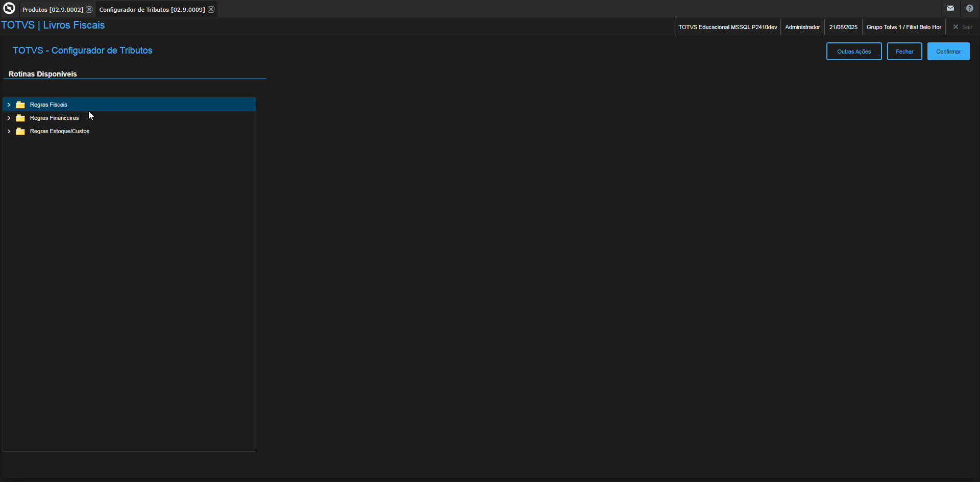This screenshot has width=980, height=482.
Task: Click Grupo Totvs 1 / Filial Belo Hor
Action: coord(904,27)
